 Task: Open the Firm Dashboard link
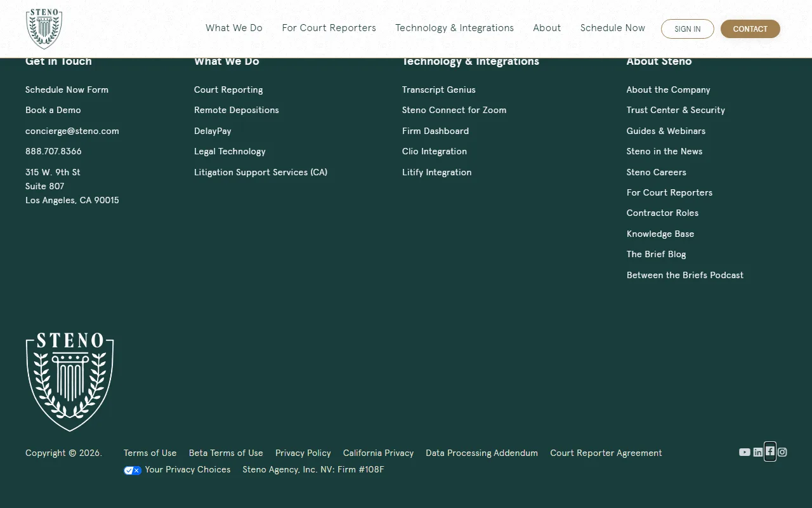tap(436, 131)
